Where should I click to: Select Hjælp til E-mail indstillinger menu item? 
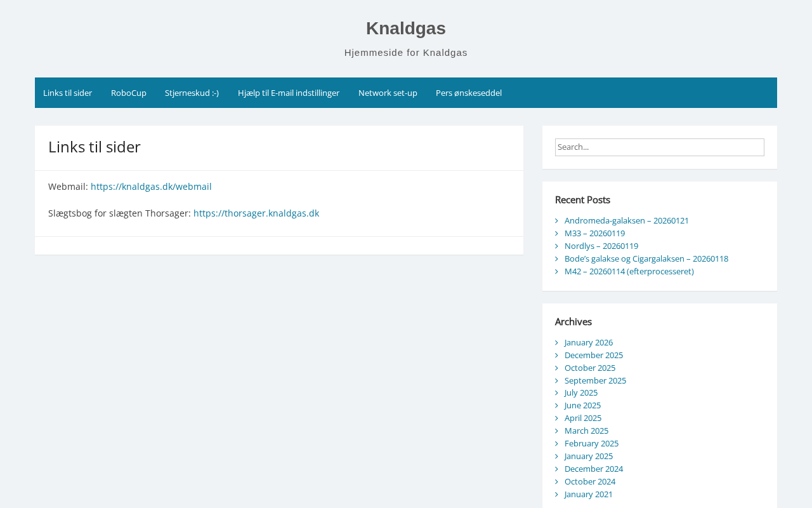click(x=289, y=93)
